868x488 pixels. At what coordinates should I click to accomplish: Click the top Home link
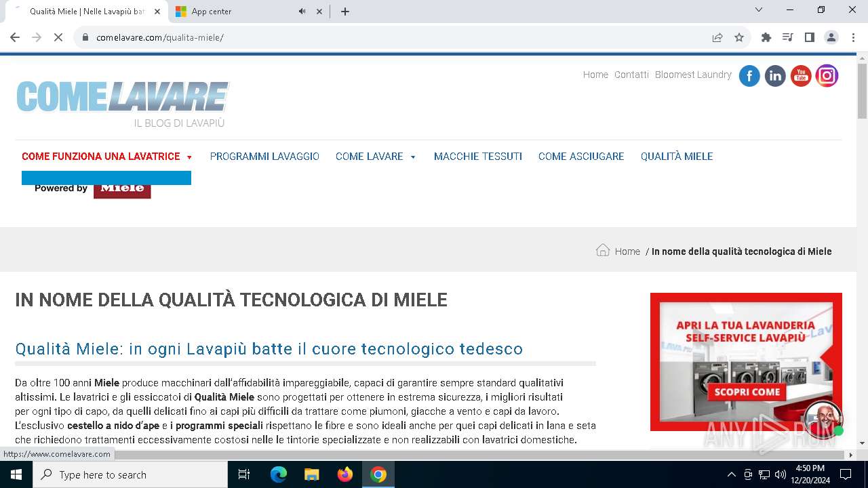click(x=595, y=75)
